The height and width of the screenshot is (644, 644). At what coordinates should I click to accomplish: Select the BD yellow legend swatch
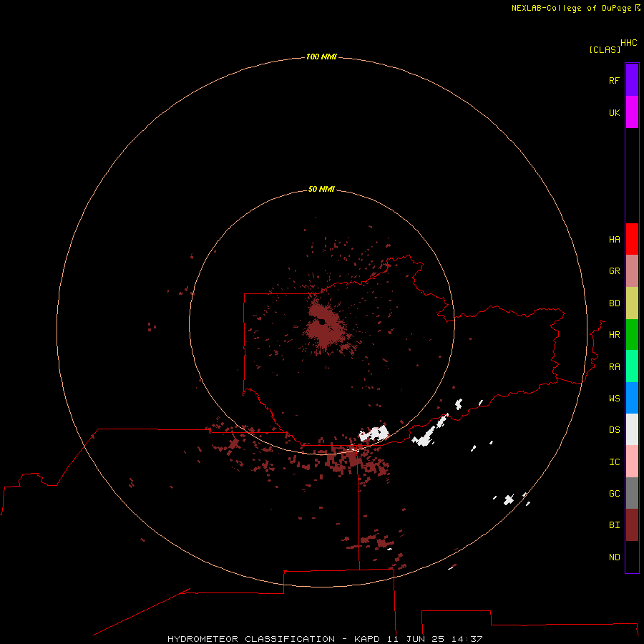coord(632,303)
